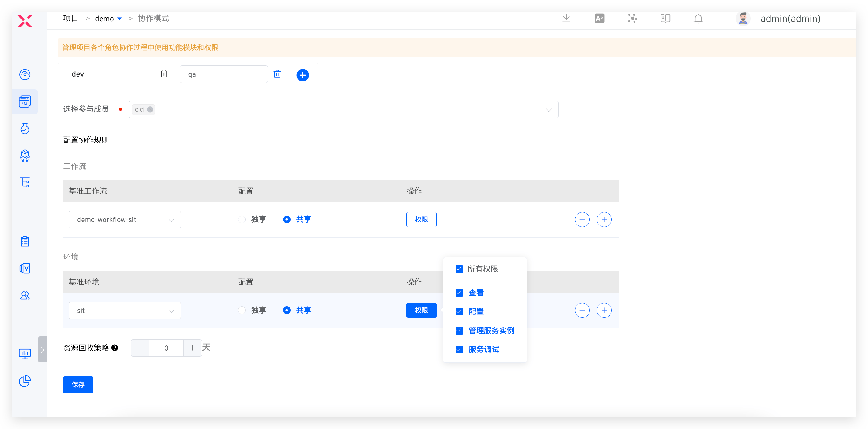Viewport: 868px width, 429px height.
Task: Open the data pie chart sidebar icon
Action: [25, 381]
